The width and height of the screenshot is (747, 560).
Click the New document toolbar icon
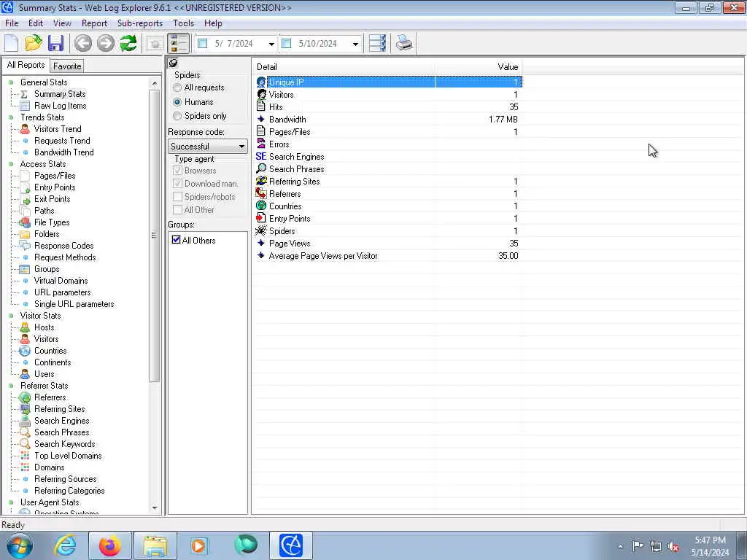pos(12,43)
